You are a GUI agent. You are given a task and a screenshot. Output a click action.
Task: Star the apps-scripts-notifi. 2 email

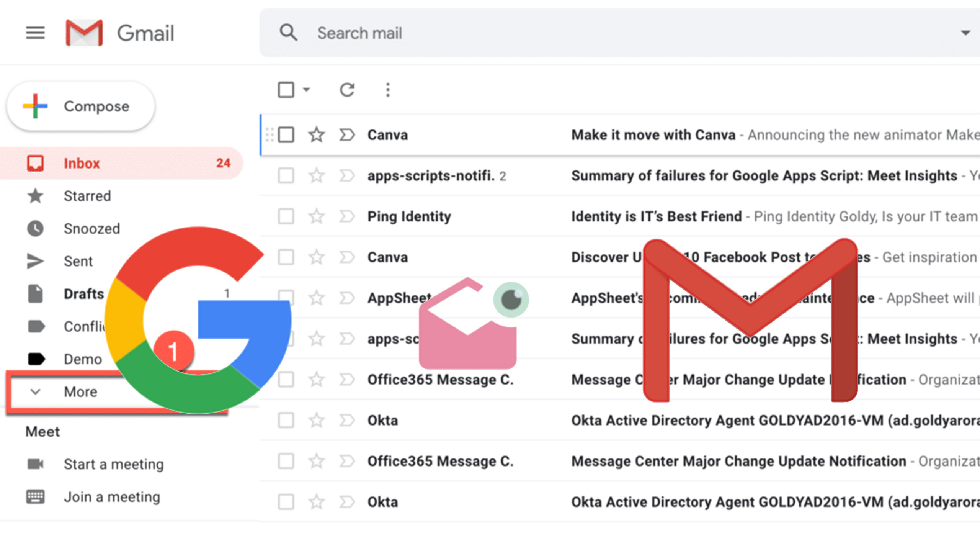[x=316, y=176]
